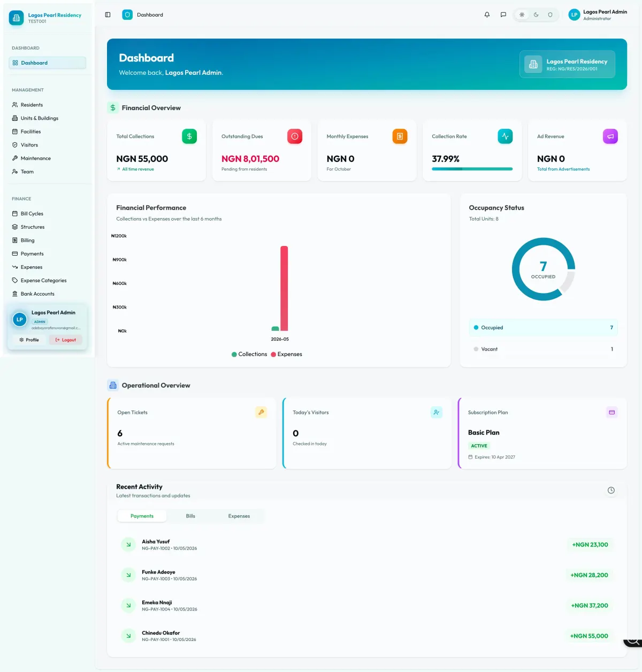Click the red alert Outstanding Dues icon

295,136
